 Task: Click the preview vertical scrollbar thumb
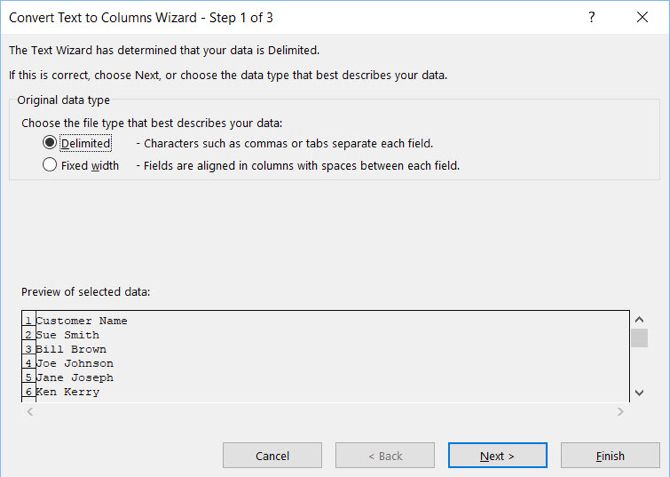(638, 338)
